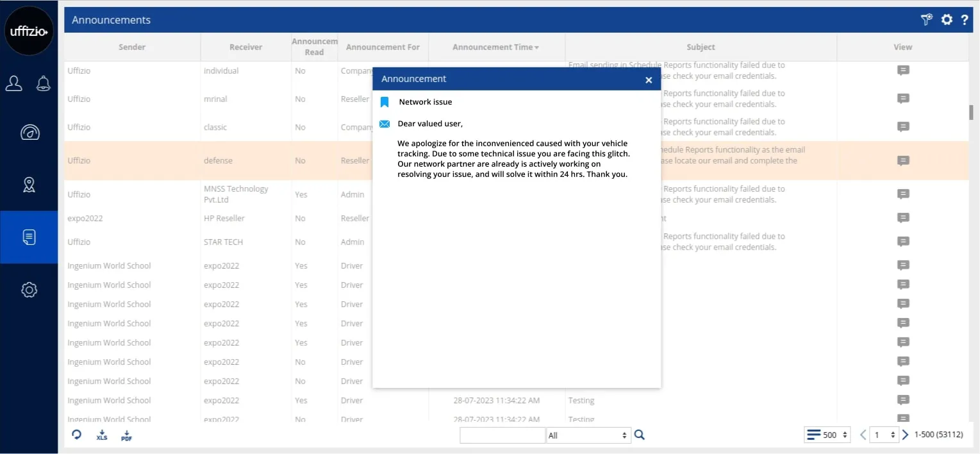Click the search text input field
Viewport: 980px width, 454px height.
click(x=502, y=435)
